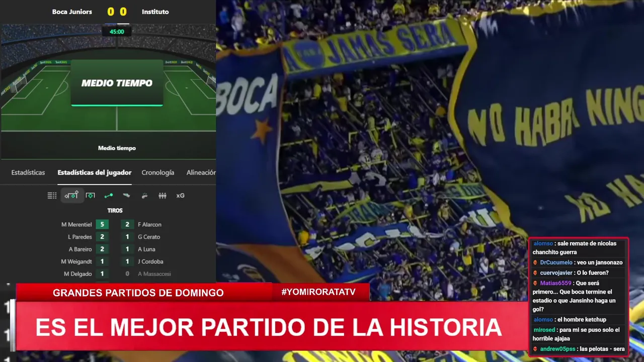This screenshot has width=644, height=362.
Task: Open the Alineación tab
Action: pos(201,172)
